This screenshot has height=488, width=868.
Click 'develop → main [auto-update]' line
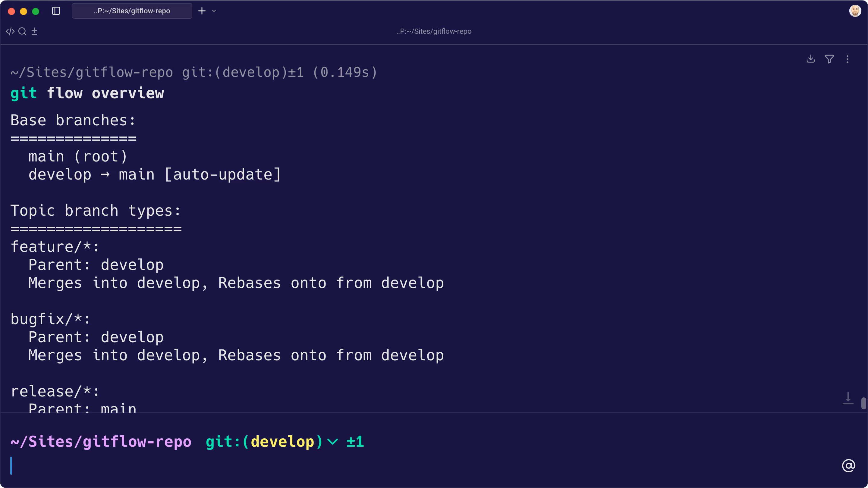pyautogui.click(x=155, y=174)
